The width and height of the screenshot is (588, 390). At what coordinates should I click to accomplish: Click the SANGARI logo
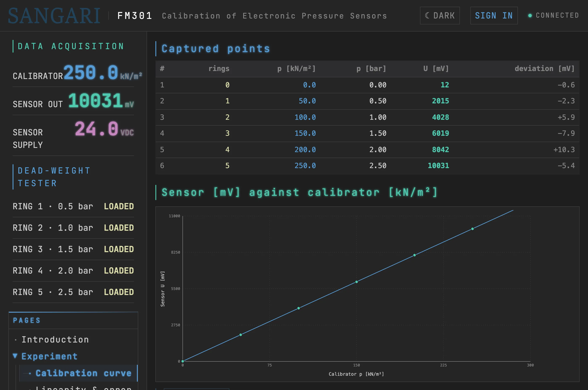pyautogui.click(x=54, y=16)
